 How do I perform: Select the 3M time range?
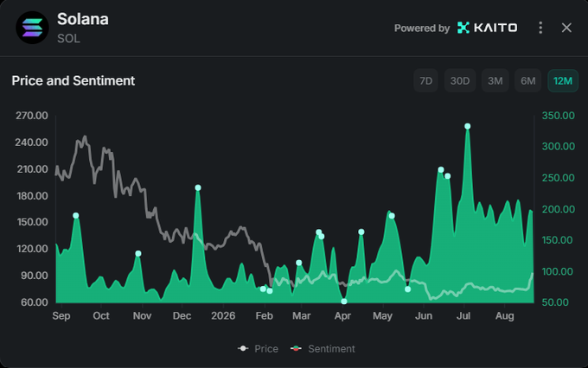point(495,80)
